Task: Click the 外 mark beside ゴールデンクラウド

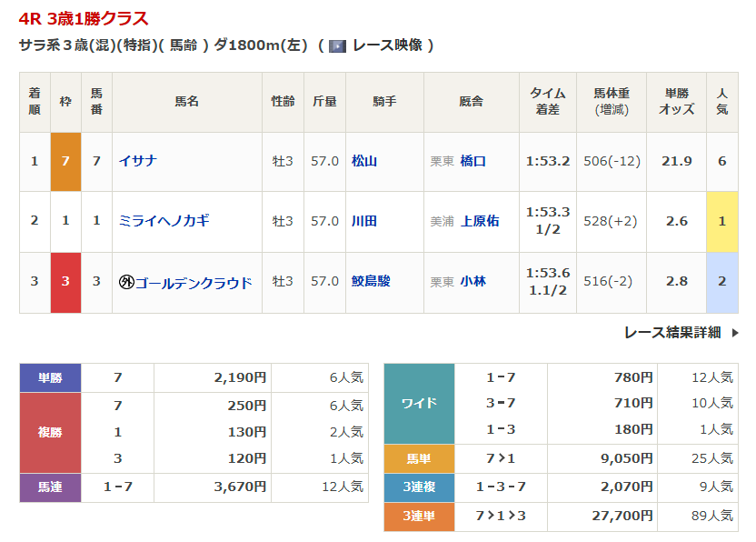Action: pyautogui.click(x=126, y=282)
